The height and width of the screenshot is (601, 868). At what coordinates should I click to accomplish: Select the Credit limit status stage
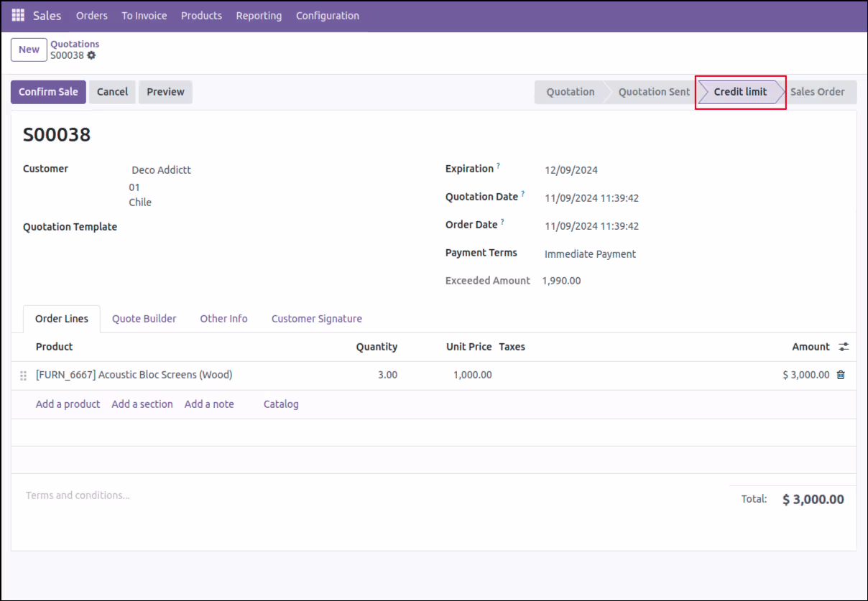740,92
